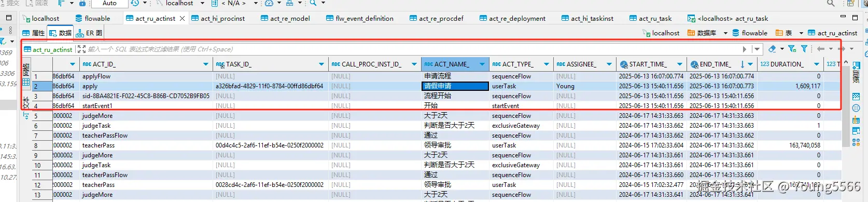Click flowable in the breadcrumb bar
The width and height of the screenshot is (868, 202).
[750, 33]
